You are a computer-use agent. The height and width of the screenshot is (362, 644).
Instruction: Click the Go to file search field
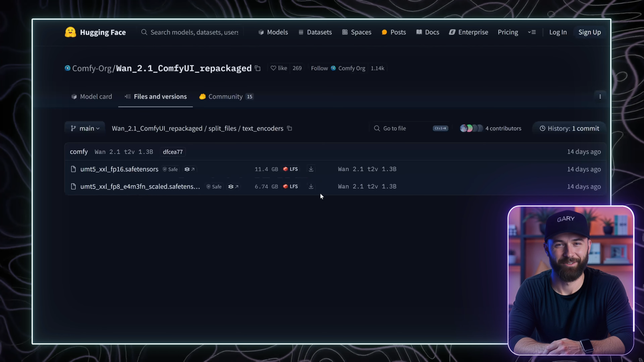pos(410,128)
